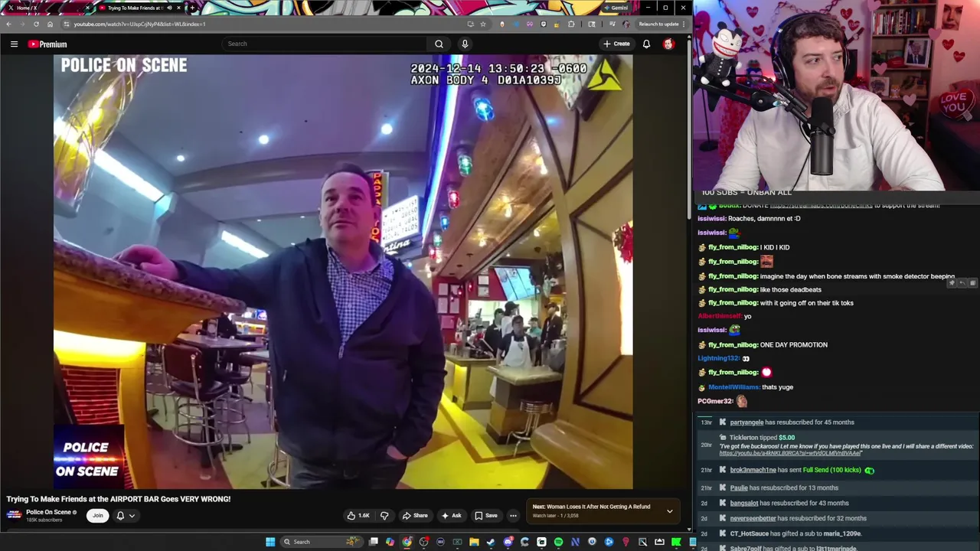Open Chrome from the taskbar
The height and width of the screenshot is (551, 980).
(x=407, y=542)
